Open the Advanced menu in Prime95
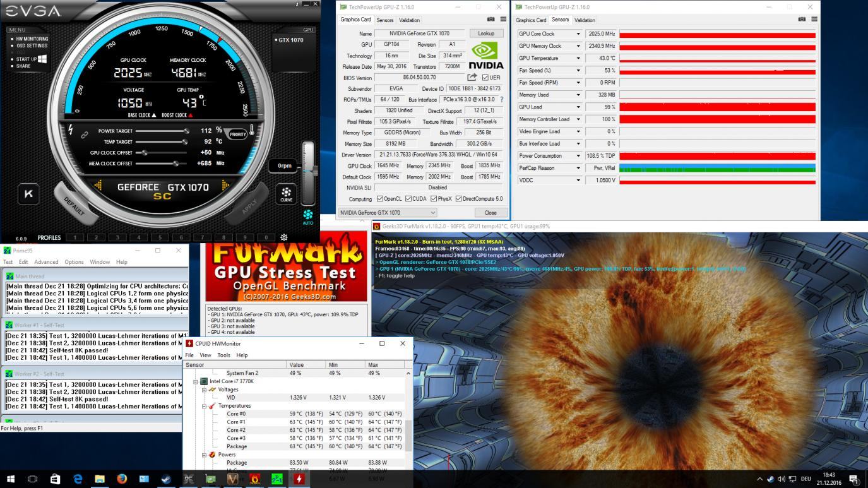Image resolution: width=868 pixels, height=488 pixels. tap(46, 262)
